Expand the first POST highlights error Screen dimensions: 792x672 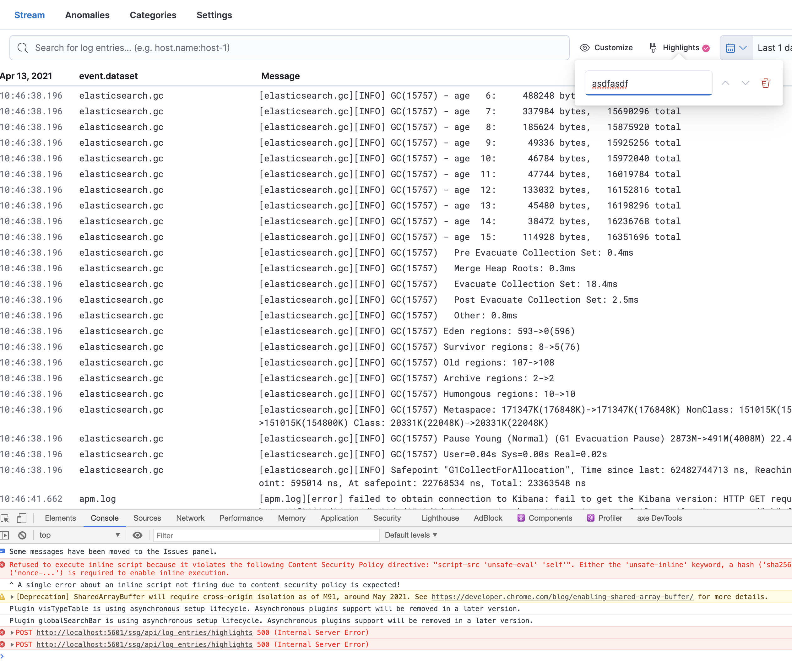point(12,633)
